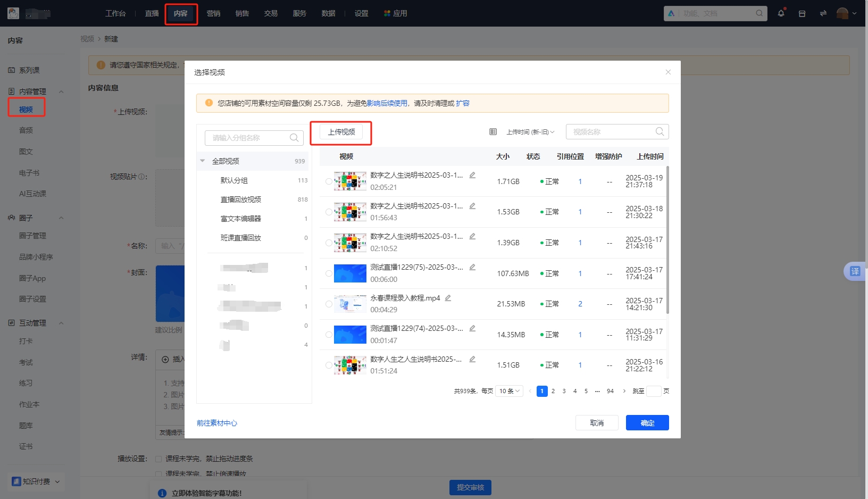Open 前往素材中心 link
The width and height of the screenshot is (868, 499).
click(x=216, y=422)
